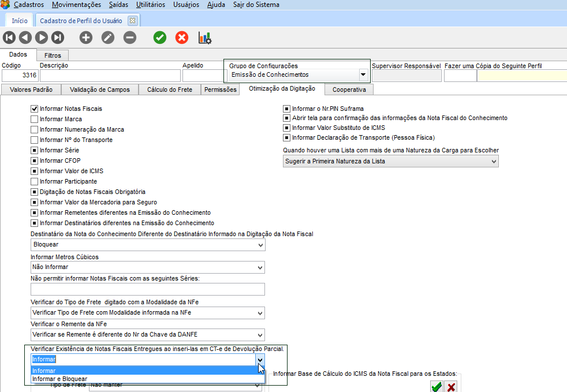Screen dimensions: 567x392
Task: Open Valores Padrão tab
Action: tap(31, 89)
